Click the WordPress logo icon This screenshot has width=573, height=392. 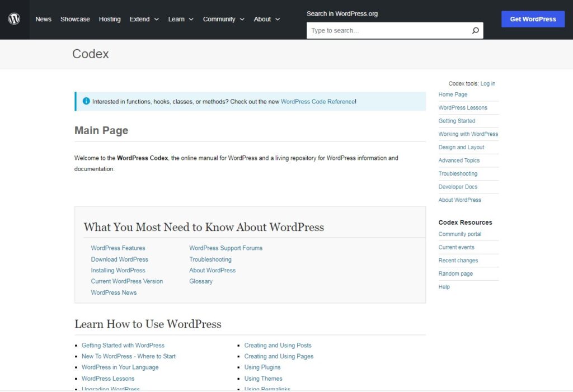[14, 19]
